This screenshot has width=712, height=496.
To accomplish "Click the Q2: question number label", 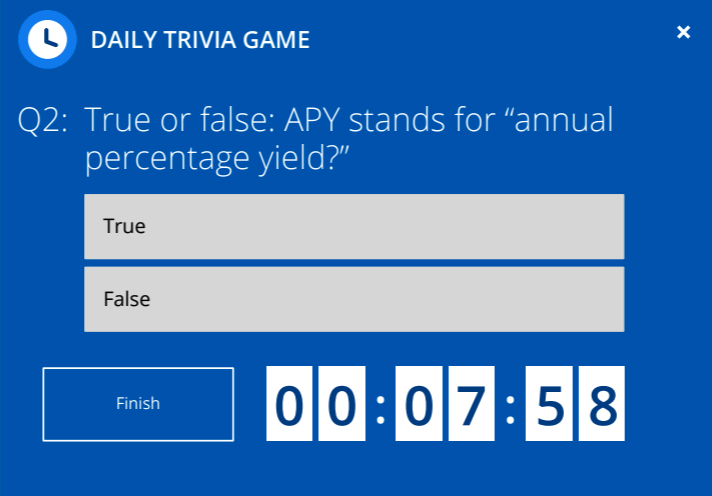I will point(43,121).
